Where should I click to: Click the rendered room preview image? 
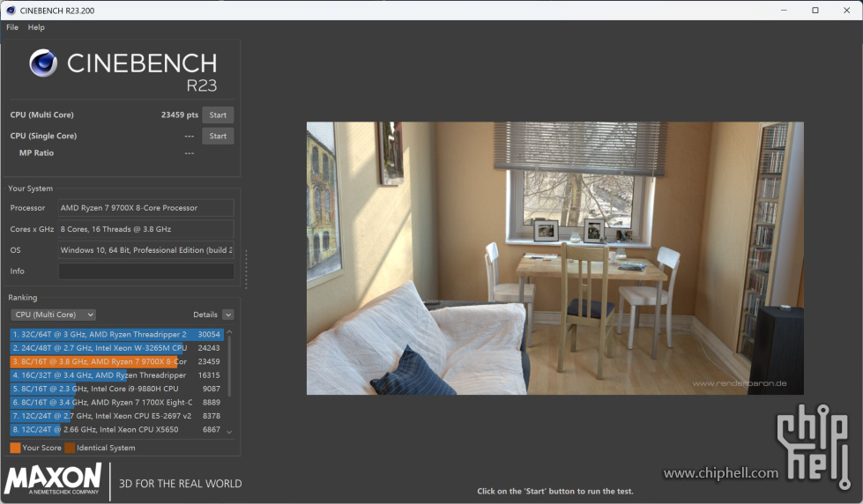(554, 258)
